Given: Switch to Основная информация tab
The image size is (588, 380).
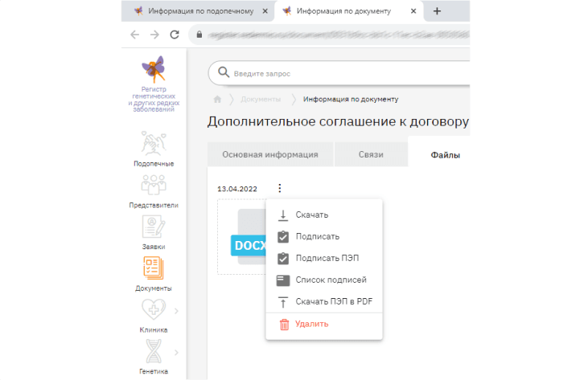Looking at the screenshot, I should pos(270,154).
